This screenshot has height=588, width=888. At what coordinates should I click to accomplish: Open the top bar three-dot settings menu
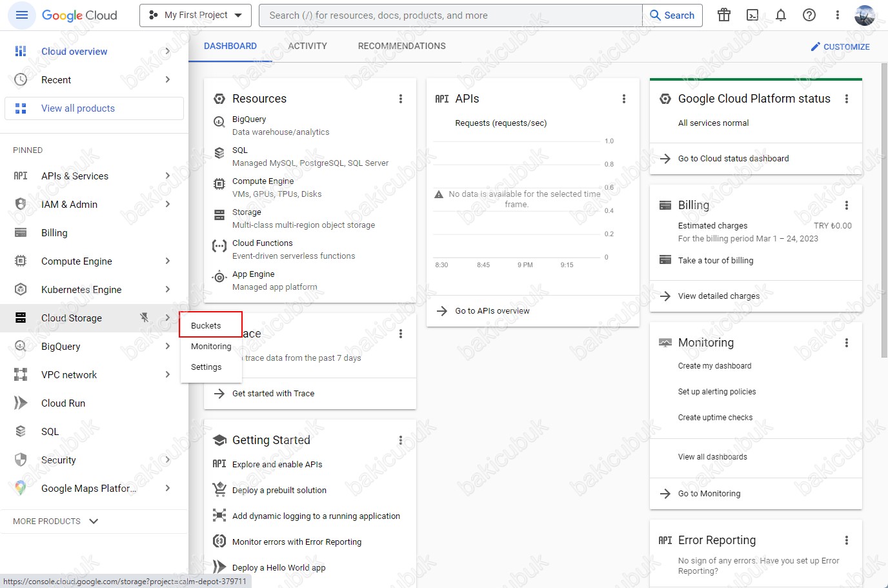[838, 15]
